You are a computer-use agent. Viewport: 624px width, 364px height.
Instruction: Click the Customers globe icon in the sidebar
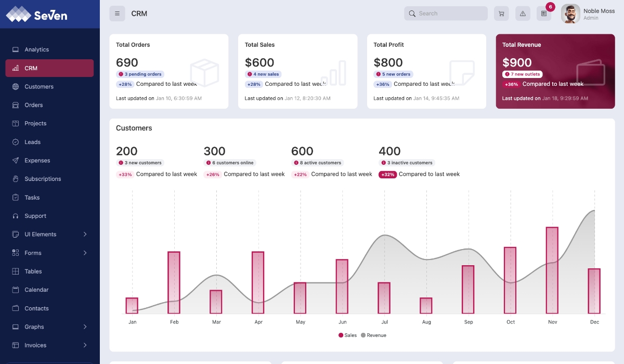click(x=15, y=87)
